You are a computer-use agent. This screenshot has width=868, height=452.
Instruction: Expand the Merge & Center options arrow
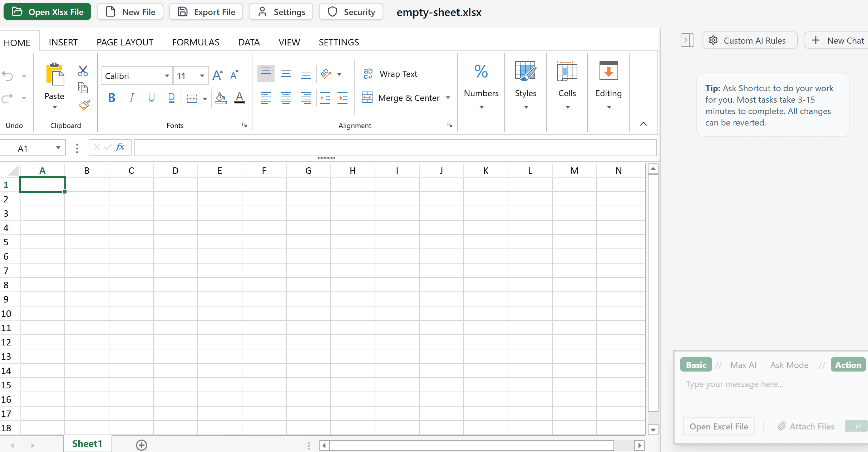(x=448, y=98)
